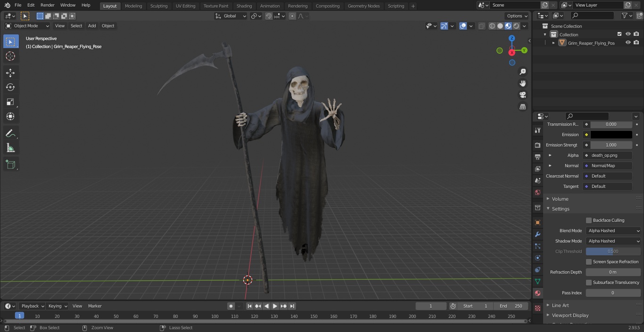Expand the Line Art panel
This screenshot has height=332, width=644.
[560, 305]
